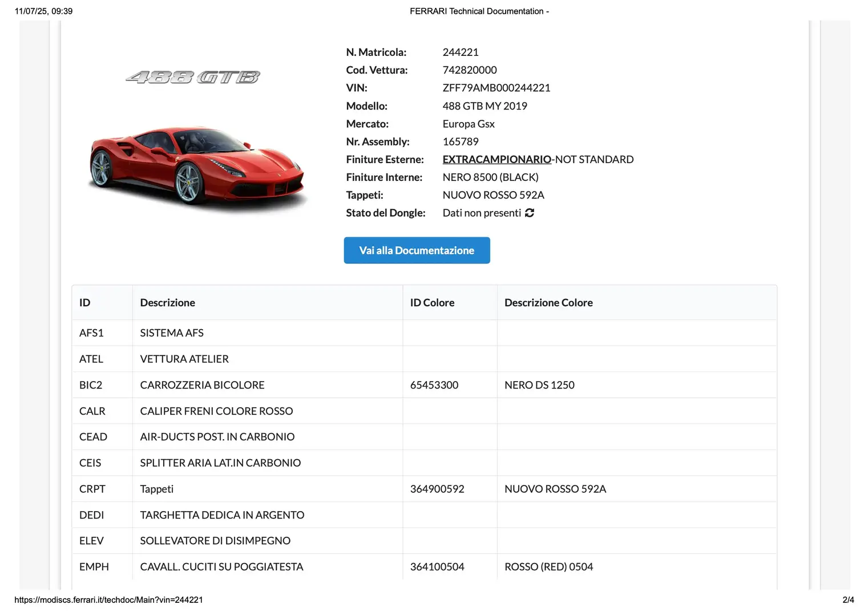The height and width of the screenshot is (616, 868).
Task: Select the Tappeti description table cell
Action: (x=268, y=489)
